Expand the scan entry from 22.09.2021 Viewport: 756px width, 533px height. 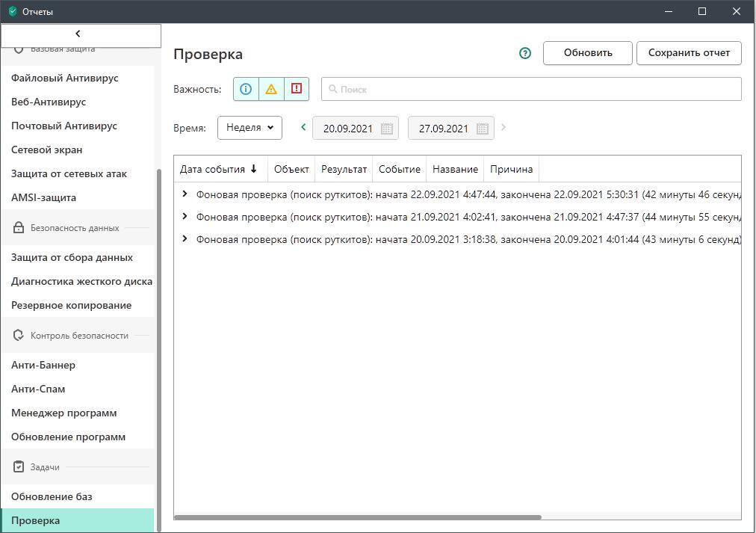(185, 194)
